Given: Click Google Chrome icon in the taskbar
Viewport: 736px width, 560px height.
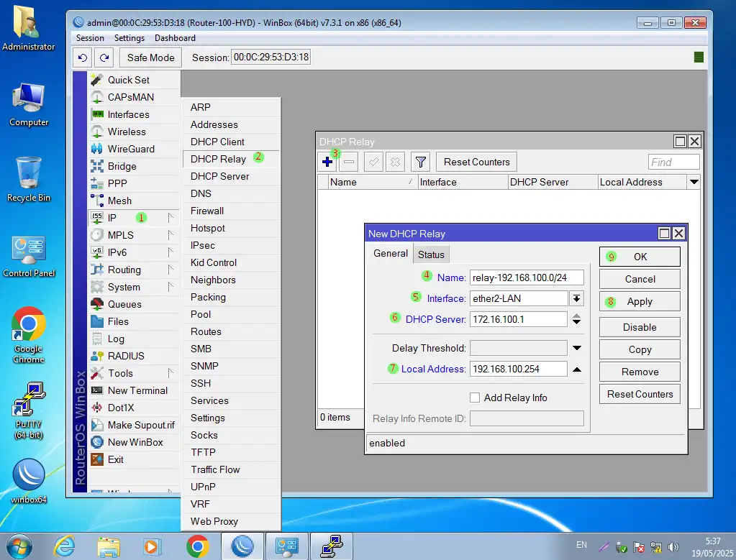Looking at the screenshot, I should pos(197,546).
